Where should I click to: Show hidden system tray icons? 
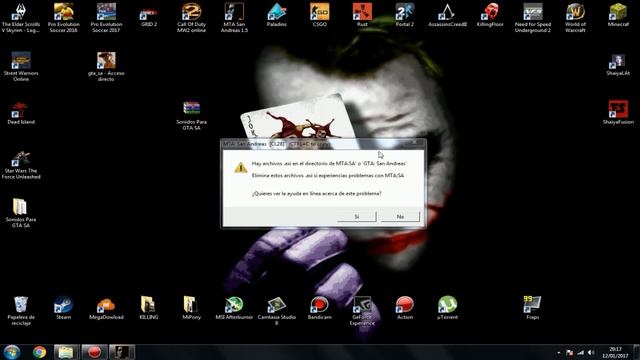coord(559,353)
